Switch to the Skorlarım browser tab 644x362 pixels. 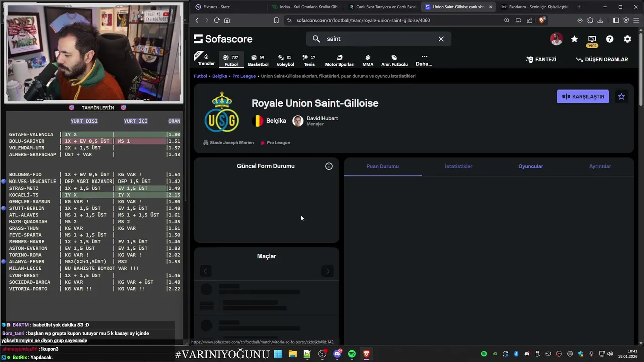[534, 7]
